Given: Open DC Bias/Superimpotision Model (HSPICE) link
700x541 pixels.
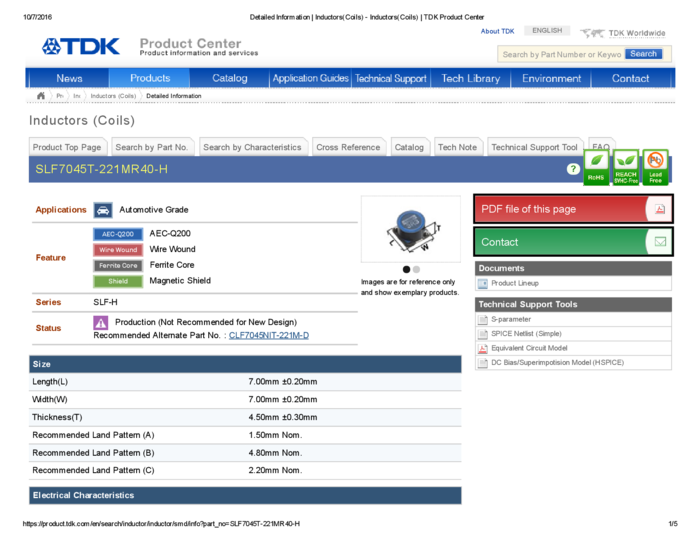Looking at the screenshot, I should (558, 363).
